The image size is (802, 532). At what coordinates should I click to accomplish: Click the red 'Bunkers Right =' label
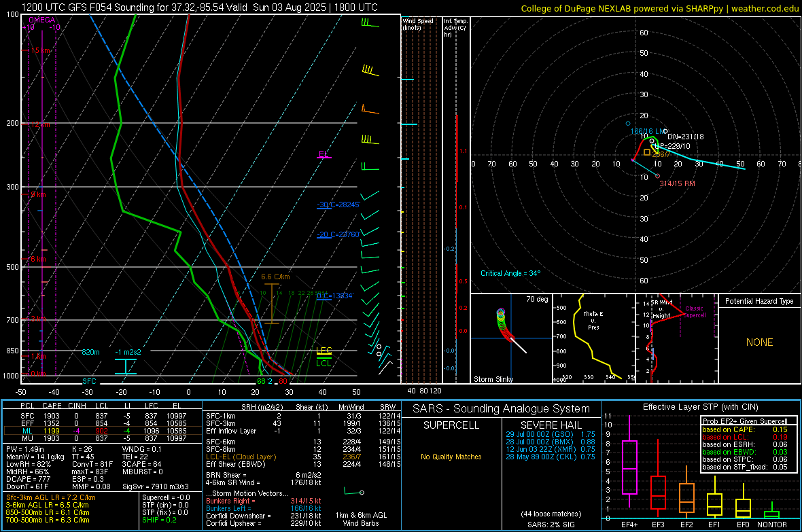click(x=230, y=501)
